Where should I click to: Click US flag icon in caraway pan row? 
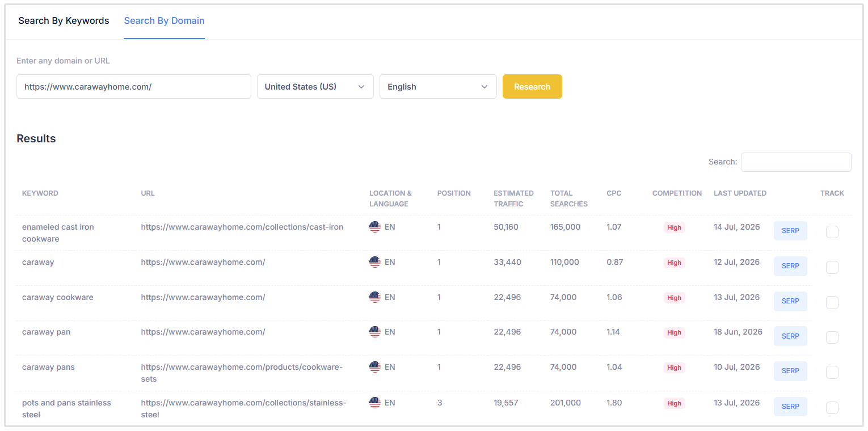(x=375, y=332)
